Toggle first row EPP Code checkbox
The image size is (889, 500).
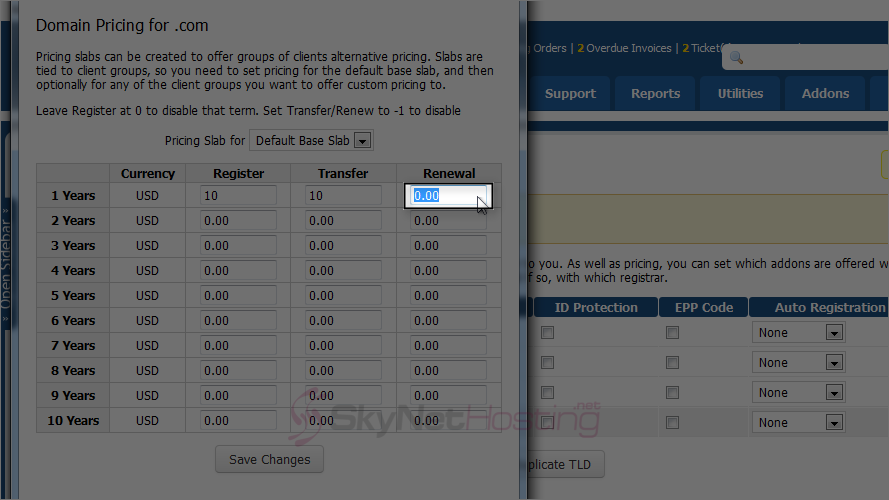pyautogui.click(x=672, y=332)
